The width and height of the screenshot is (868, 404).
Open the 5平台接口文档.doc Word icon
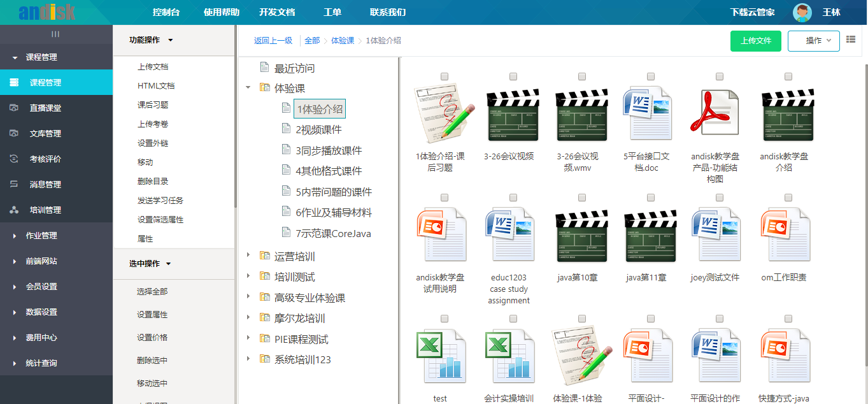point(646,115)
